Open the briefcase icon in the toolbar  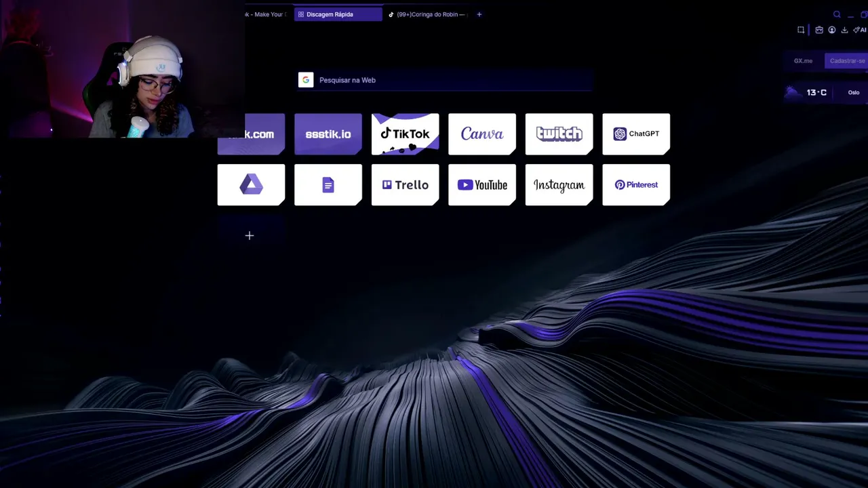click(x=819, y=30)
